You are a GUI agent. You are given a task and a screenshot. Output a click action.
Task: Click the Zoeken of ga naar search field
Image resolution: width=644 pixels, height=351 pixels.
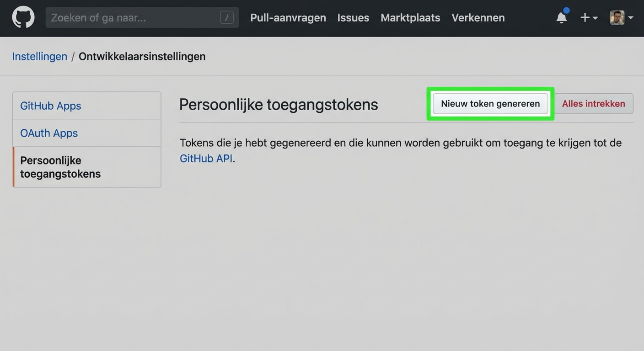tap(128, 17)
